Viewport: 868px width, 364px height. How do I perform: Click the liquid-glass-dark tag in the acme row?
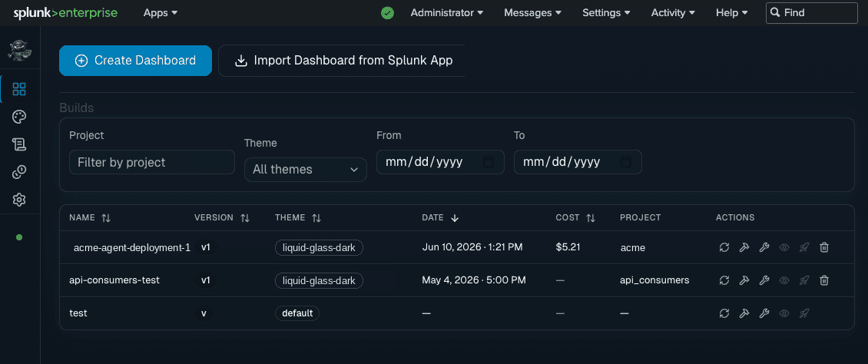pos(319,248)
